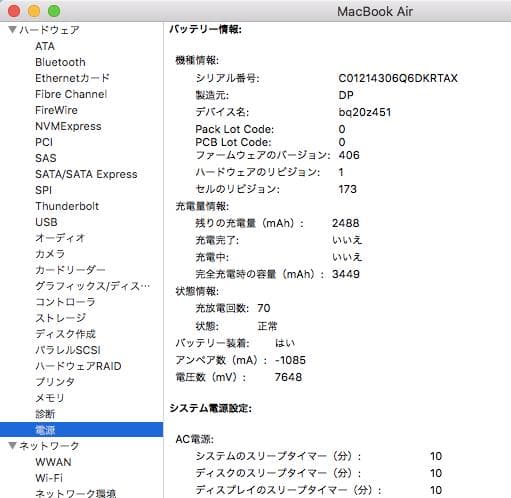Select ディスク作成 in the sidebar

click(66, 334)
